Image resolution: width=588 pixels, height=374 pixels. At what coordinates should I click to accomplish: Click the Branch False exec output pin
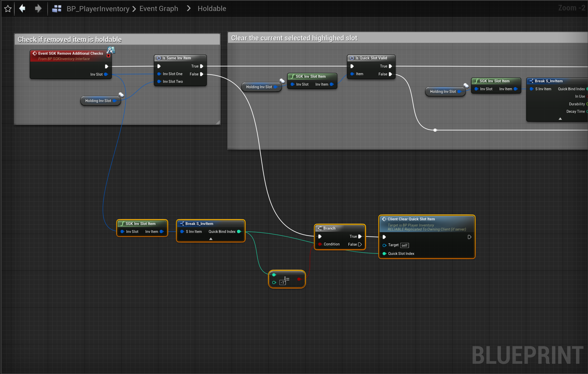tap(360, 244)
